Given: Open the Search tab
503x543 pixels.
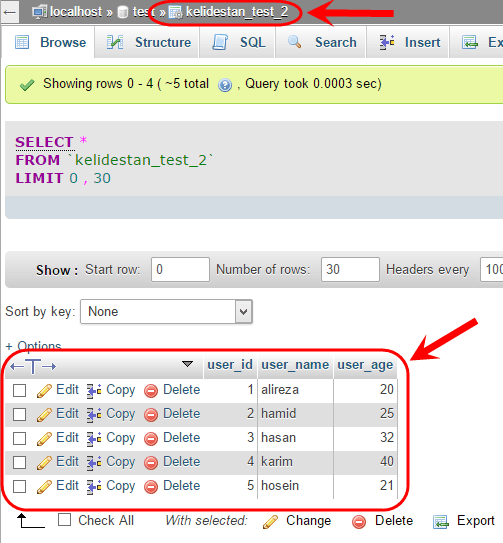Looking at the screenshot, I should [x=321, y=42].
